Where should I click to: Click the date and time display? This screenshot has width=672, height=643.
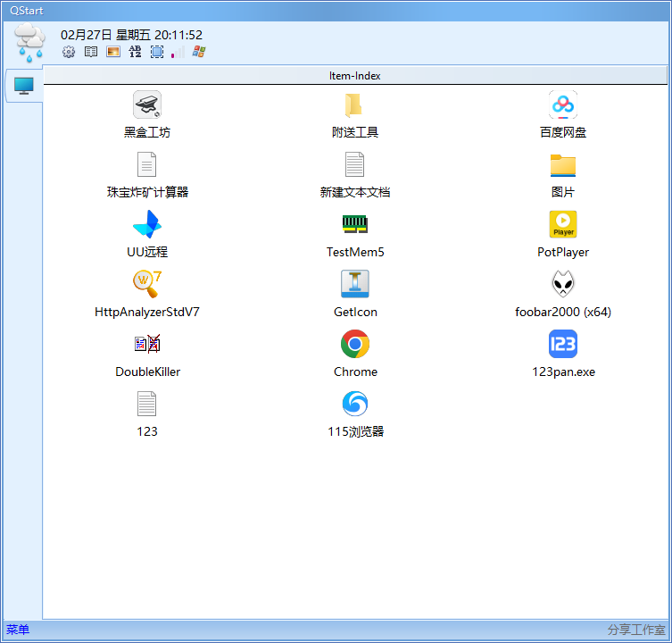point(131,35)
